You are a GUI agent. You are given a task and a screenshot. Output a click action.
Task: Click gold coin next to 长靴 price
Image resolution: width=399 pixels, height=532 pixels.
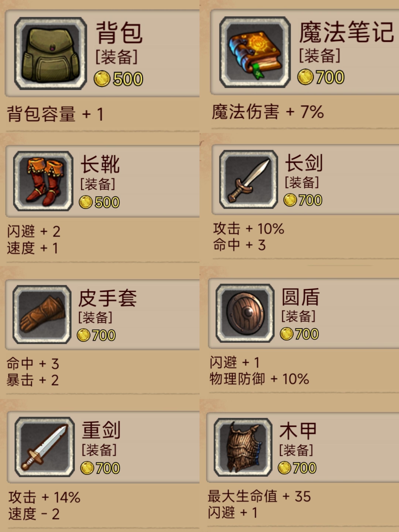[86, 202]
